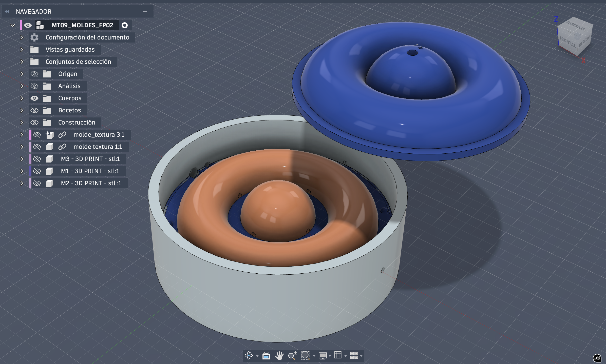Click SUPERIOR face of view cube

point(576,25)
